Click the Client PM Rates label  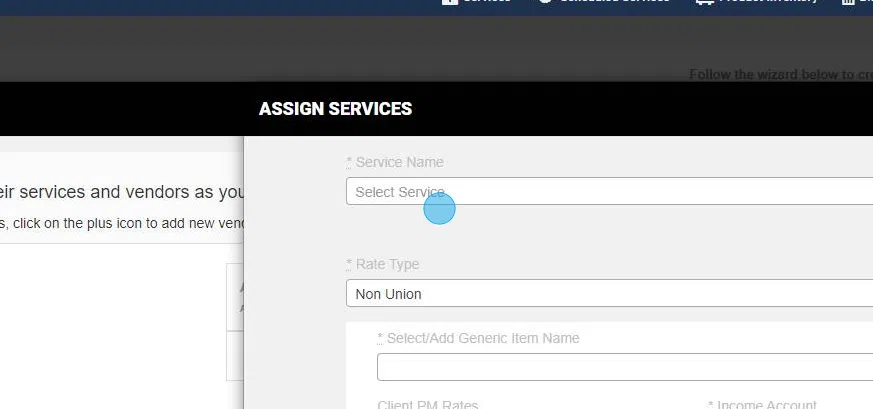428,405
